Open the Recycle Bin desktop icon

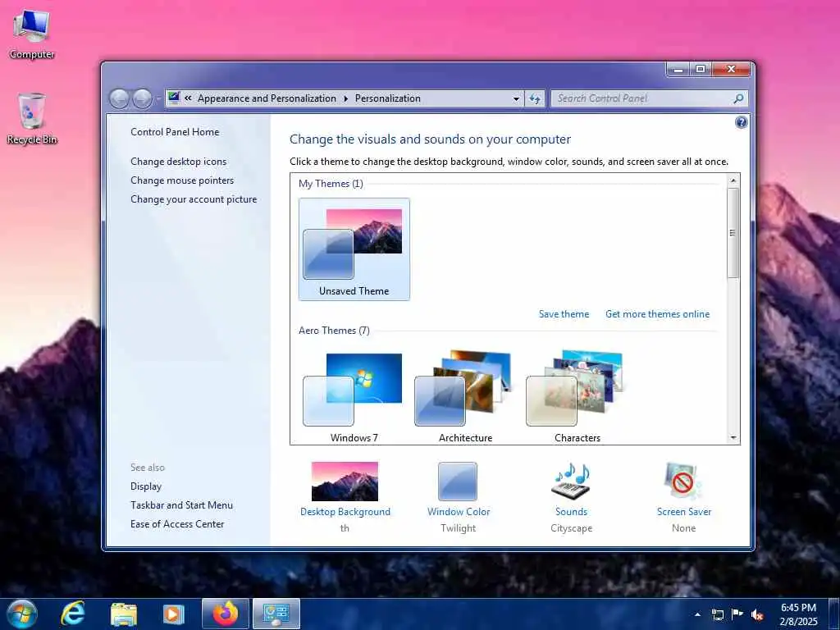coord(32,118)
